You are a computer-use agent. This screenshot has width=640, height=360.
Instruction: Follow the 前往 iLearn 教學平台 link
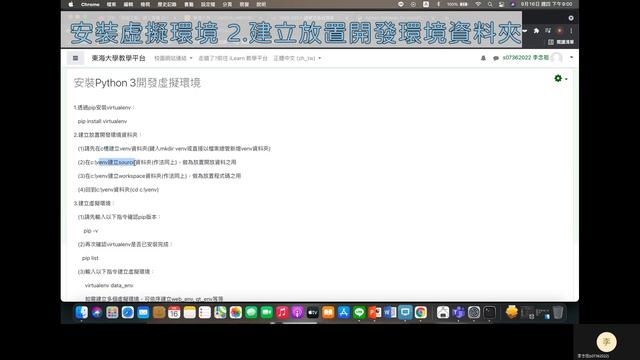(233, 58)
